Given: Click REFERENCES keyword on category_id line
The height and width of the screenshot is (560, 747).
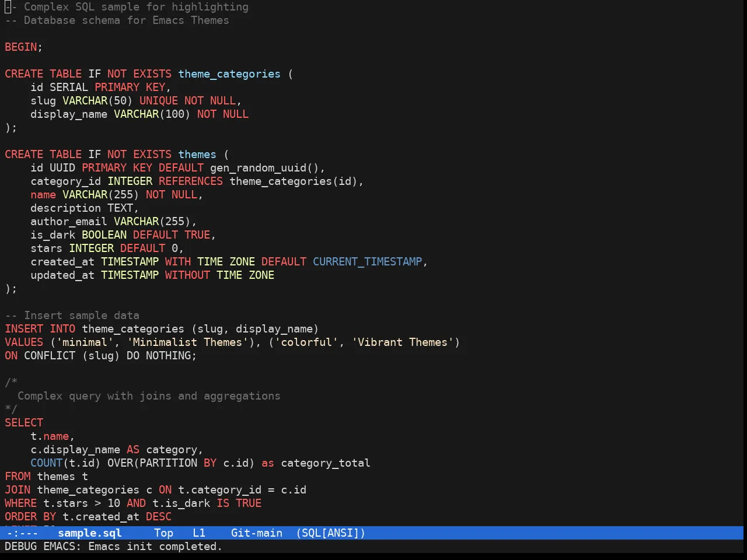Looking at the screenshot, I should click(191, 181).
